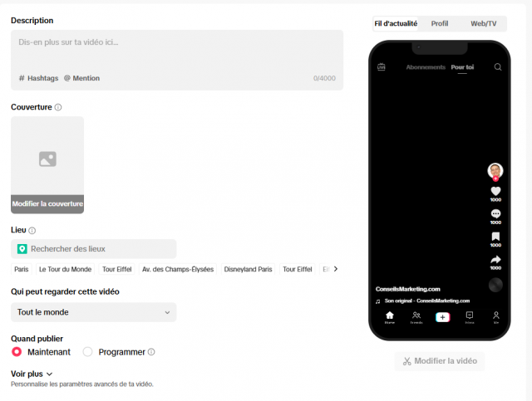Choose the Paris location chip
532x401 pixels.
click(22, 269)
